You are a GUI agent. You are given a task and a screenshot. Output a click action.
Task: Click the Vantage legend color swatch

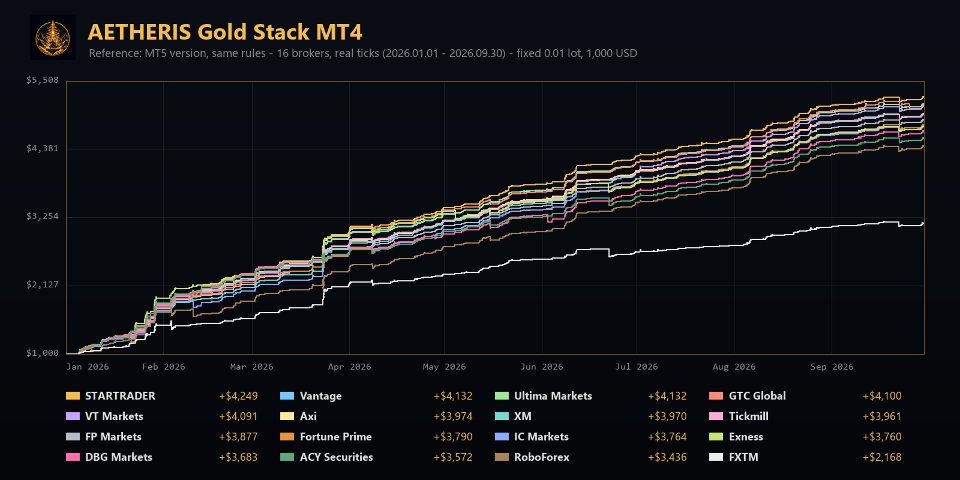[287, 396]
